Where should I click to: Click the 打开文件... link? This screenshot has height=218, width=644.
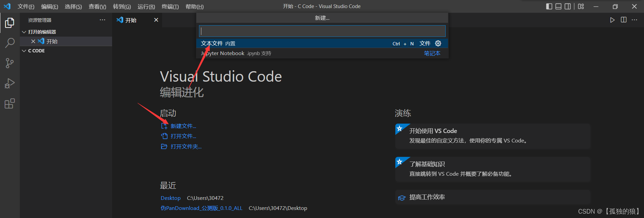(x=183, y=136)
